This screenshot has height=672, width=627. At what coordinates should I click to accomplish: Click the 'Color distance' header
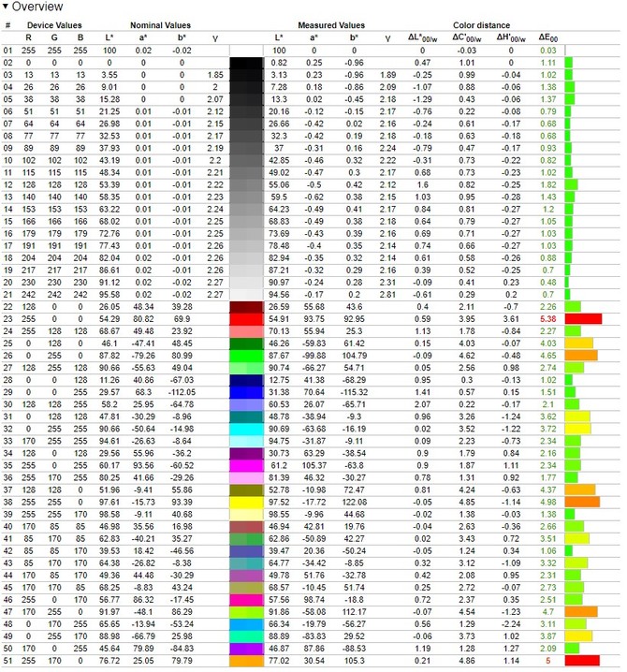[x=481, y=25]
